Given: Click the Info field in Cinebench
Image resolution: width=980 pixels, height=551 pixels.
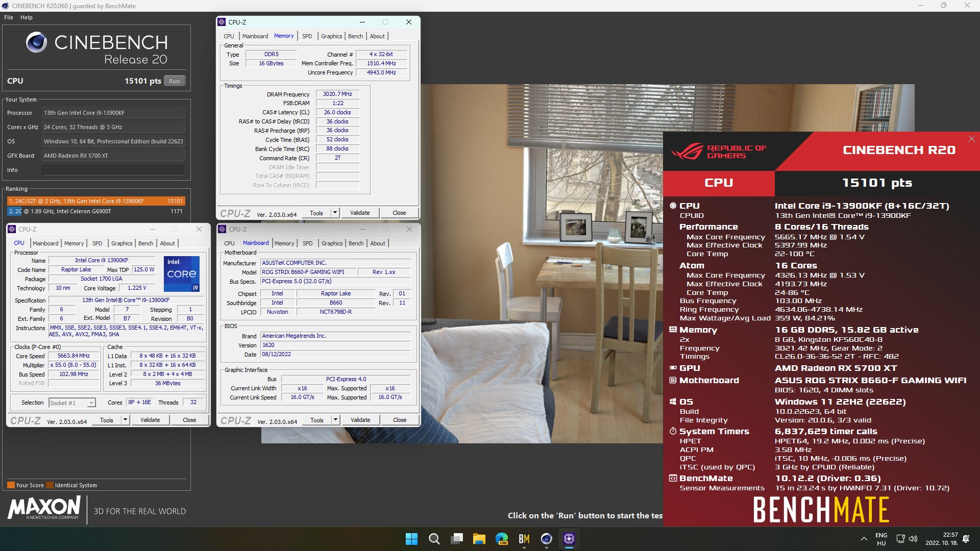Looking at the screenshot, I should [113, 170].
